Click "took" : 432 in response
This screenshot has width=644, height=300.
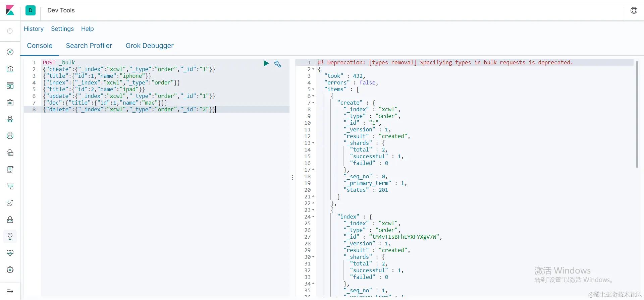coord(344,76)
